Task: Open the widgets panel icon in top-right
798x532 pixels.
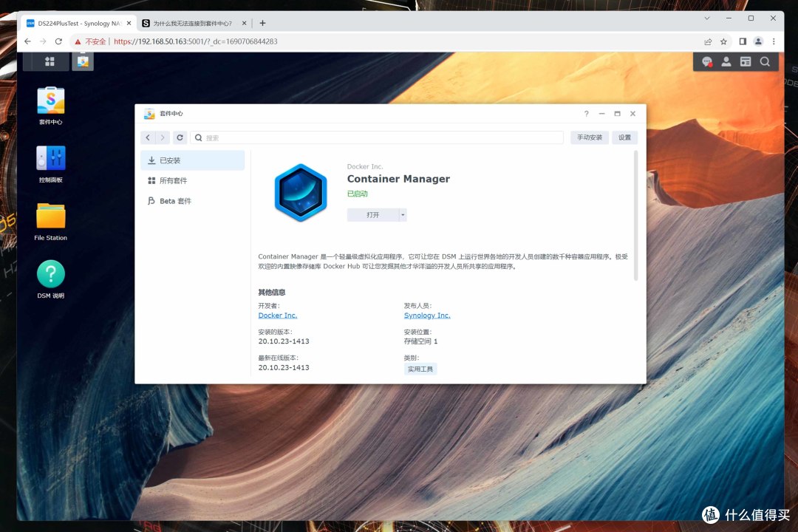Action: (x=745, y=61)
